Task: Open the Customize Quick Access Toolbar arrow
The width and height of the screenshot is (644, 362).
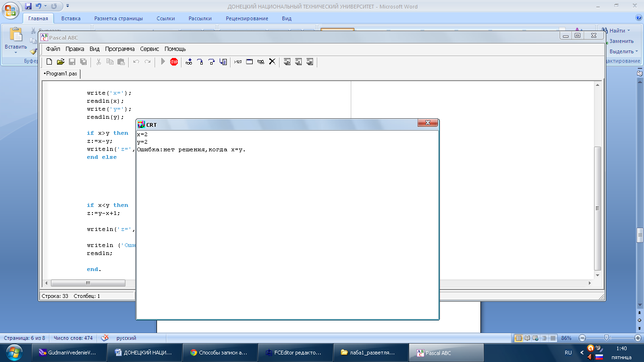Action: click(x=67, y=6)
